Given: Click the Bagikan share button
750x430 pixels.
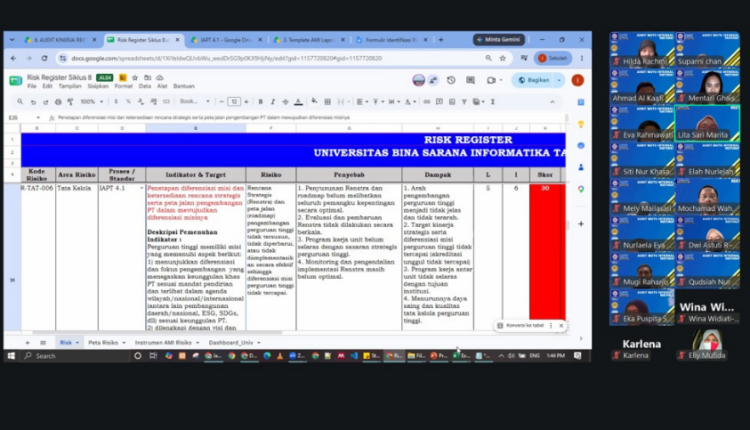Looking at the screenshot, I should point(533,80).
